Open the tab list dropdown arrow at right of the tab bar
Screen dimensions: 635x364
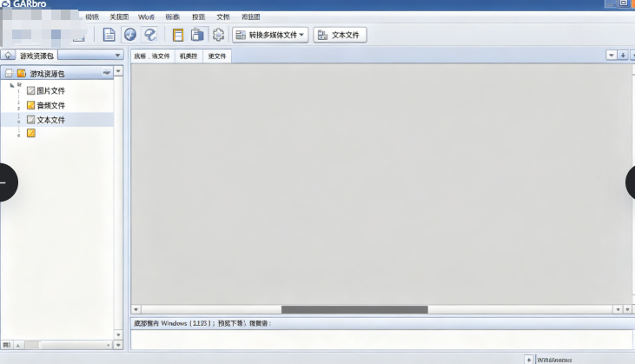(611, 56)
